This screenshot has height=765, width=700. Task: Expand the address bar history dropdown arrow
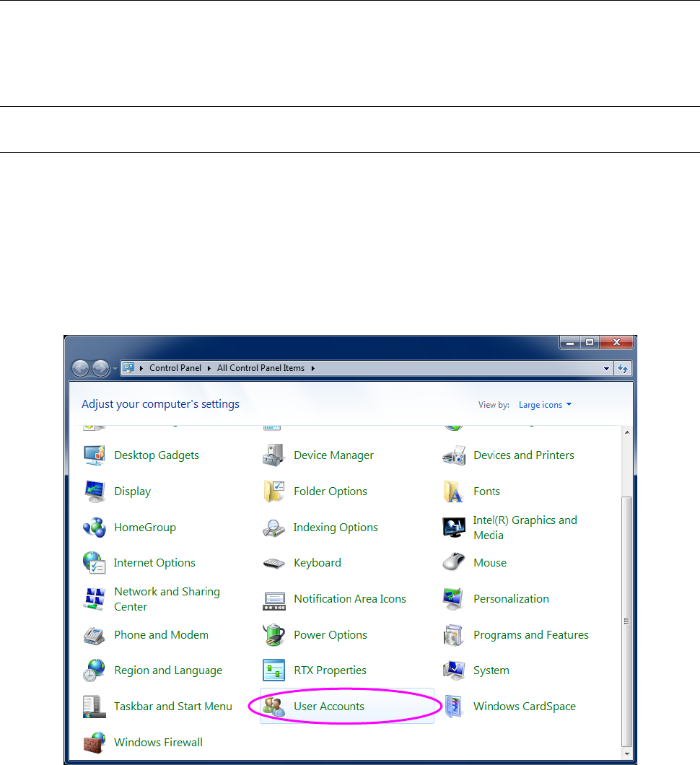pos(606,368)
